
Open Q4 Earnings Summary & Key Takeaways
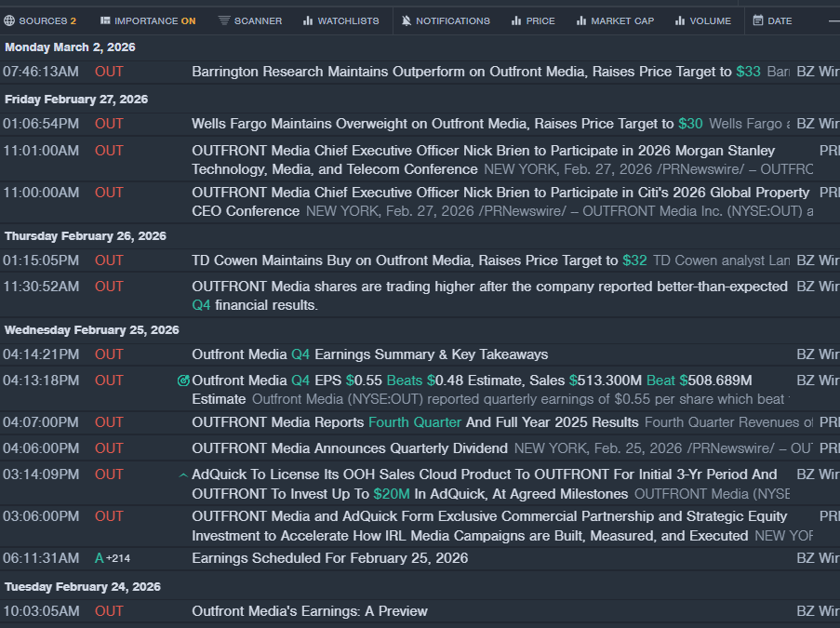coord(369,354)
